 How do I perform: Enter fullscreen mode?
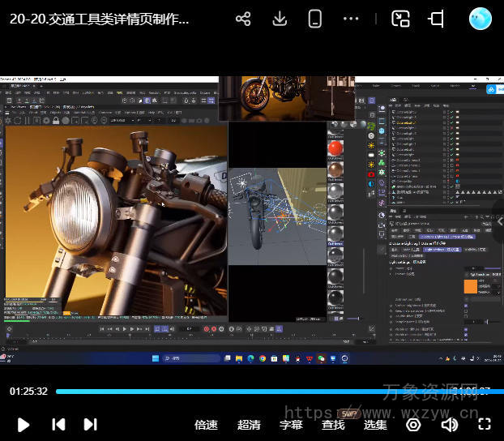485,424
